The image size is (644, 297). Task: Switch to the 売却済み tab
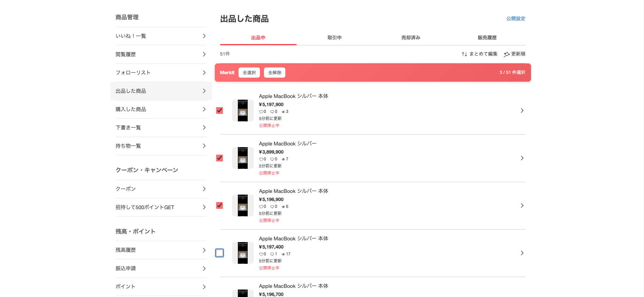[x=410, y=38]
